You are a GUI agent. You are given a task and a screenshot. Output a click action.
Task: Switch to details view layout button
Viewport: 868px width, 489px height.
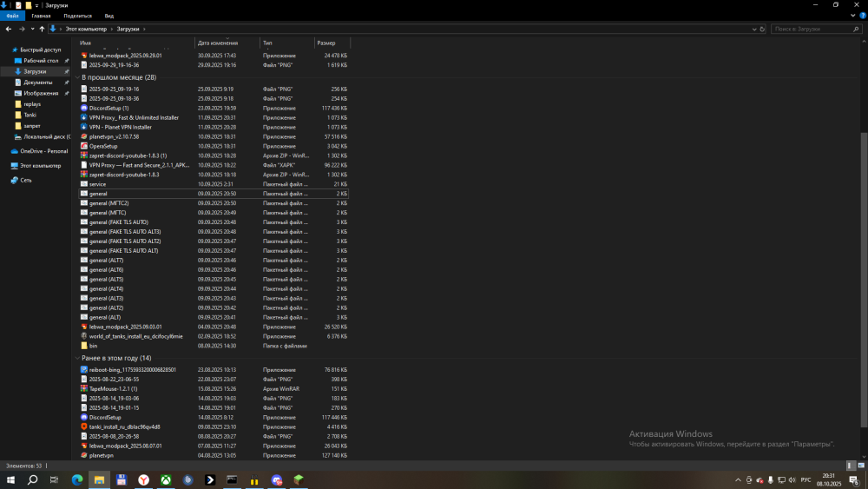(852, 466)
